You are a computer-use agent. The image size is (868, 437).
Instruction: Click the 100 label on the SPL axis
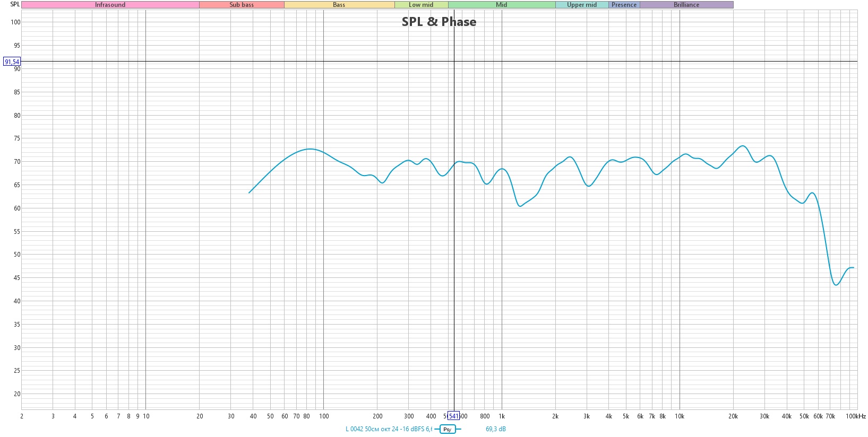pyautogui.click(x=15, y=22)
